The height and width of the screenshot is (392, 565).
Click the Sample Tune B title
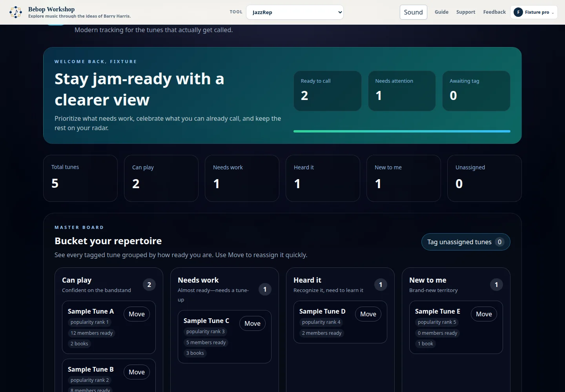click(91, 369)
